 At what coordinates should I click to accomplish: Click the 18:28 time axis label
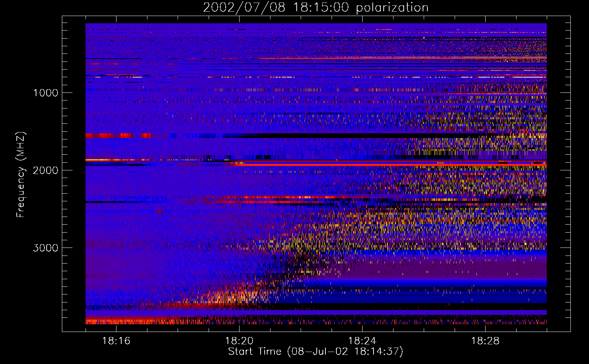pyautogui.click(x=485, y=341)
